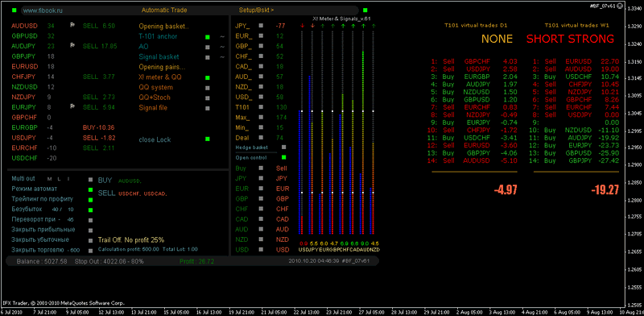Toggle the Open control green square
The height and width of the screenshot is (316, 644).
[x=284, y=157]
